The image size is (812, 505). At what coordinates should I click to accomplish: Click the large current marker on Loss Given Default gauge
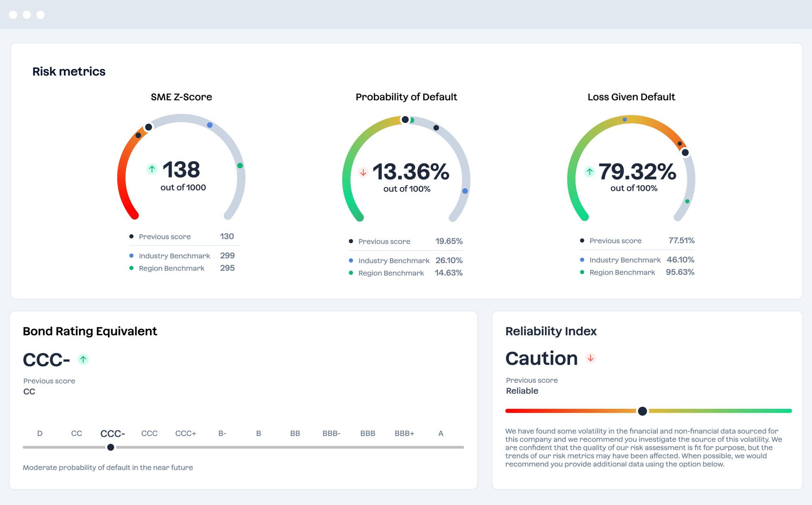[x=685, y=153]
